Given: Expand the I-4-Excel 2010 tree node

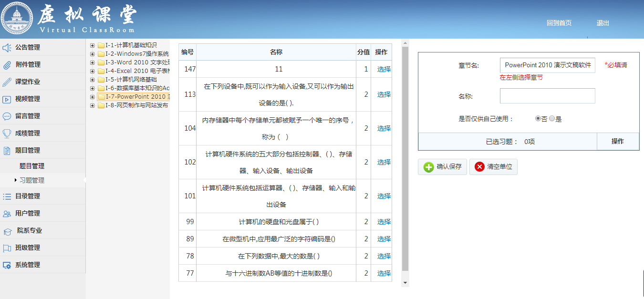Looking at the screenshot, I should coord(93,71).
